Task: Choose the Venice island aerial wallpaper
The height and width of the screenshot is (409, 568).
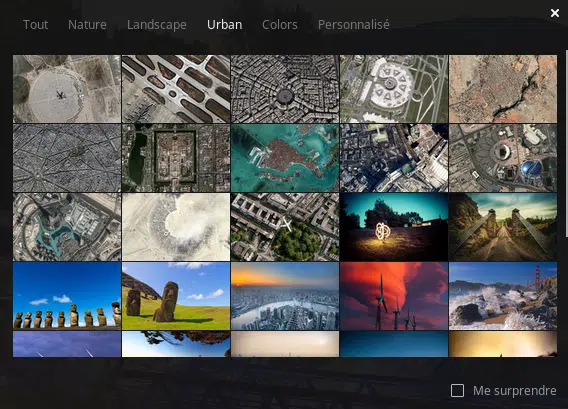Action: pyautogui.click(x=285, y=158)
